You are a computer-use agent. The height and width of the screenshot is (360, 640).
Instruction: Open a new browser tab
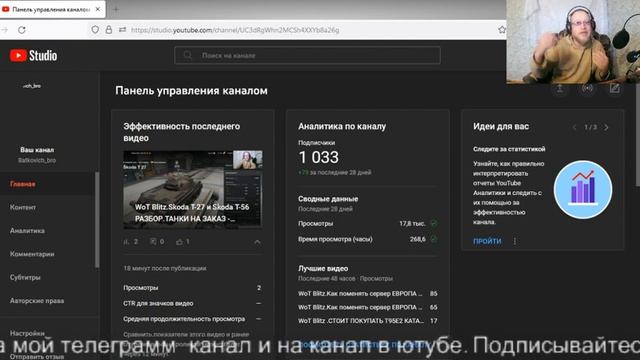point(116,9)
